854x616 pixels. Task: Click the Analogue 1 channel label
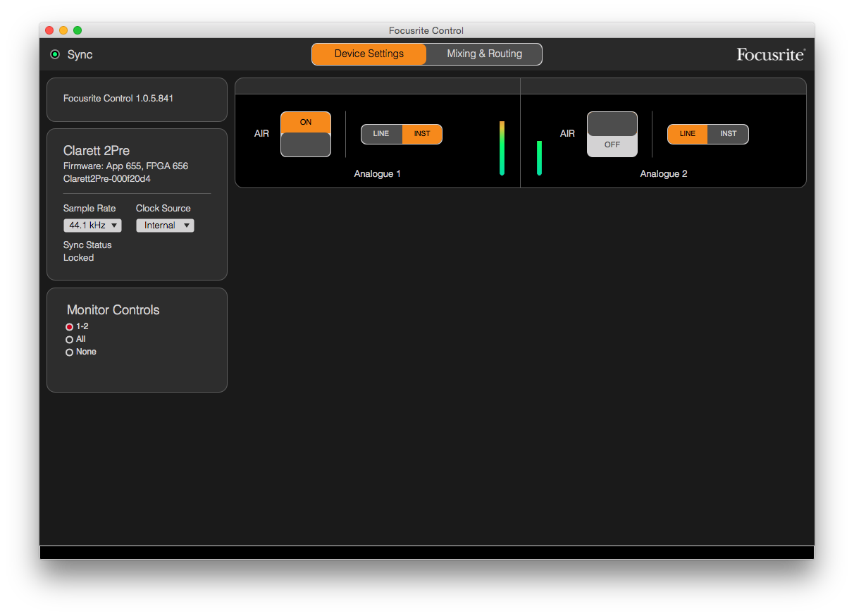378,174
